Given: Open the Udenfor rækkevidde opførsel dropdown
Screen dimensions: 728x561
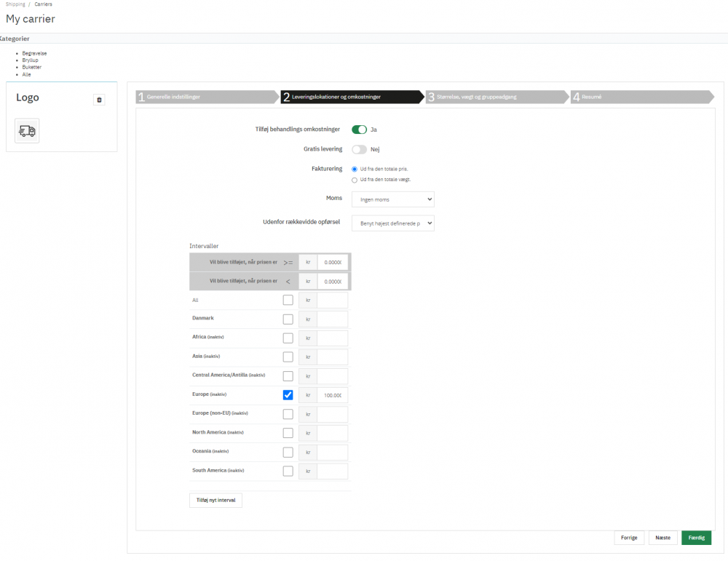Looking at the screenshot, I should (x=393, y=223).
